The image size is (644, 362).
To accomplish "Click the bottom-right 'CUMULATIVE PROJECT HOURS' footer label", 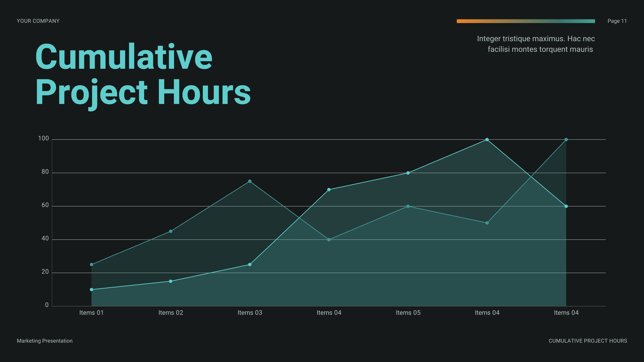I will click(x=588, y=341).
